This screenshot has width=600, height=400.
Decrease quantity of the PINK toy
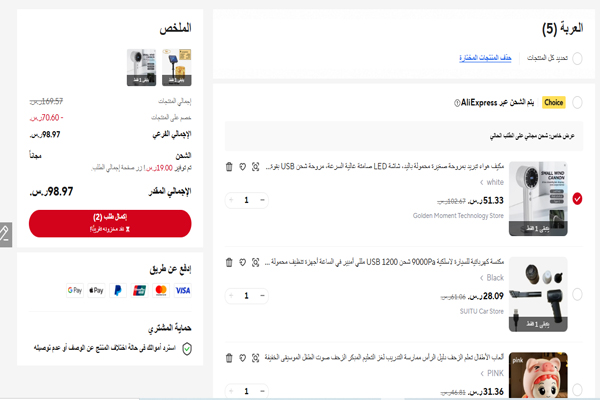(262, 391)
